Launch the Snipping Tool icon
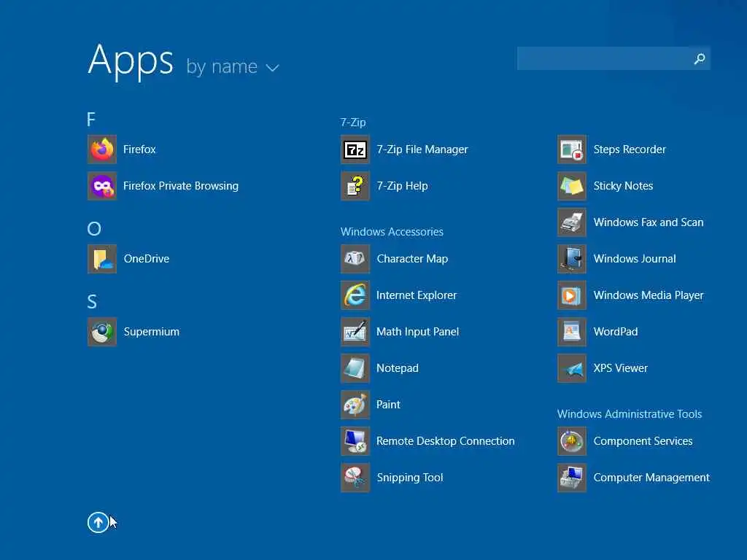The height and width of the screenshot is (560, 747). tap(355, 477)
